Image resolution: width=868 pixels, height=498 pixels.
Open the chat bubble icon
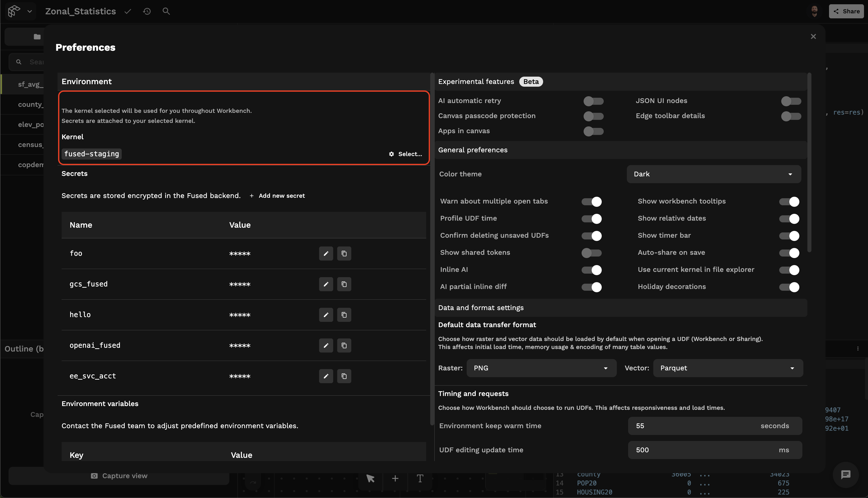click(x=845, y=474)
